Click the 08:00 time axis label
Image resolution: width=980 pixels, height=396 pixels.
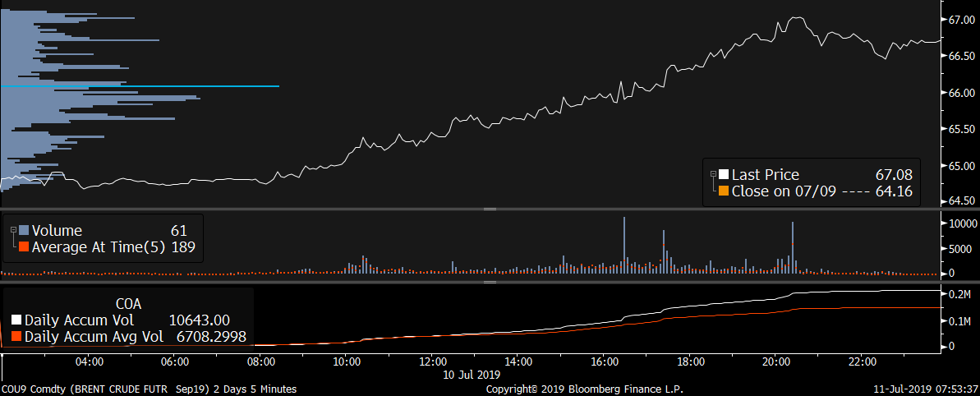coord(260,361)
